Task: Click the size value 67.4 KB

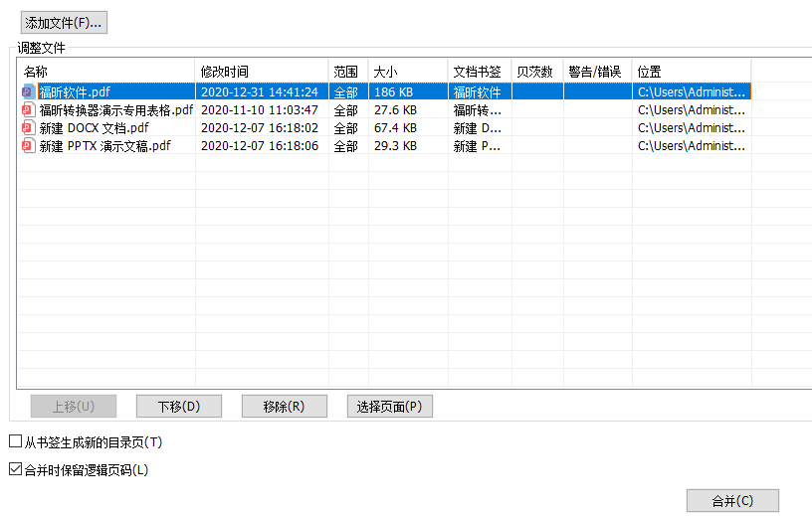Action: (395, 128)
